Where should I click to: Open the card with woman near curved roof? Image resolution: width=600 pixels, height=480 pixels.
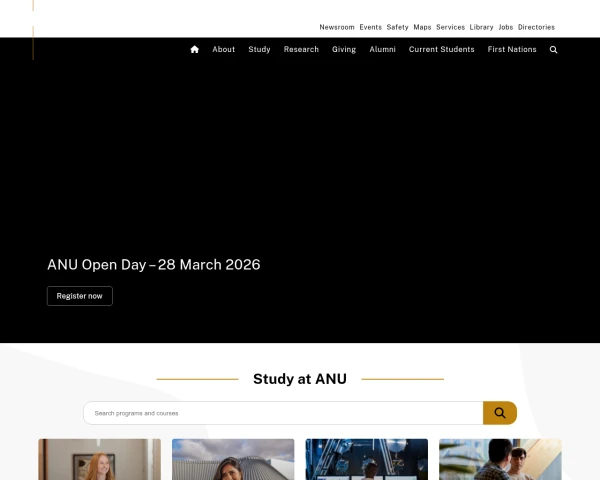[233, 459]
